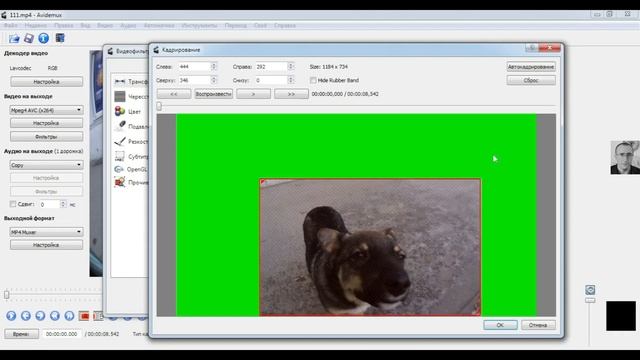
Task: Set end marker B beside the red marker
Action: [98, 316]
